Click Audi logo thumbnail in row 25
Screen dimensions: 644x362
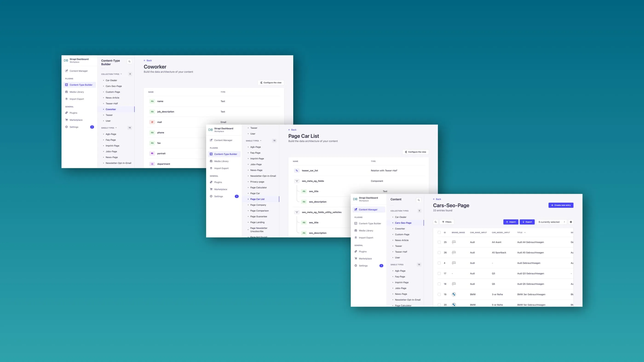click(454, 242)
